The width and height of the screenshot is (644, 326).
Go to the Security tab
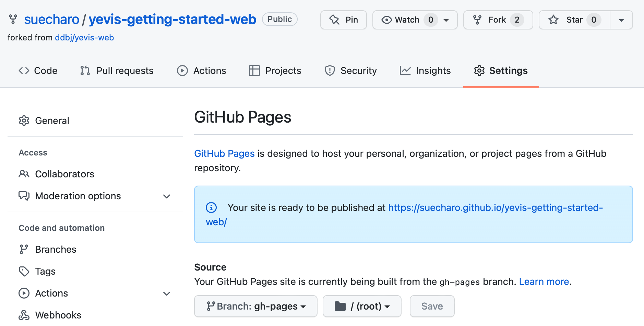click(x=351, y=71)
